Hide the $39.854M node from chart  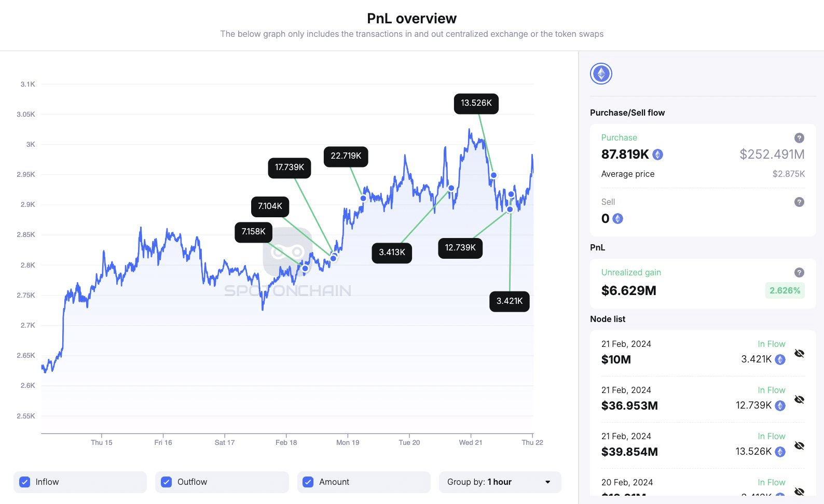coord(799,445)
